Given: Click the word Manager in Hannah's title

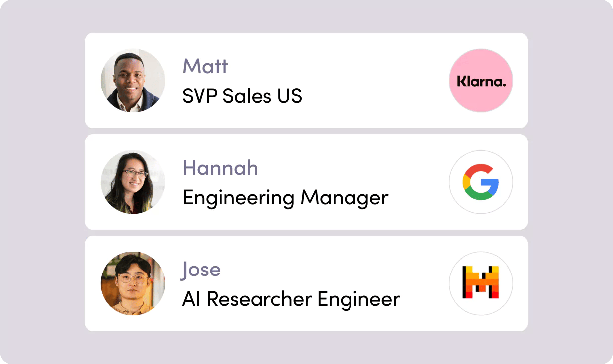Looking at the screenshot, I should (x=344, y=198).
